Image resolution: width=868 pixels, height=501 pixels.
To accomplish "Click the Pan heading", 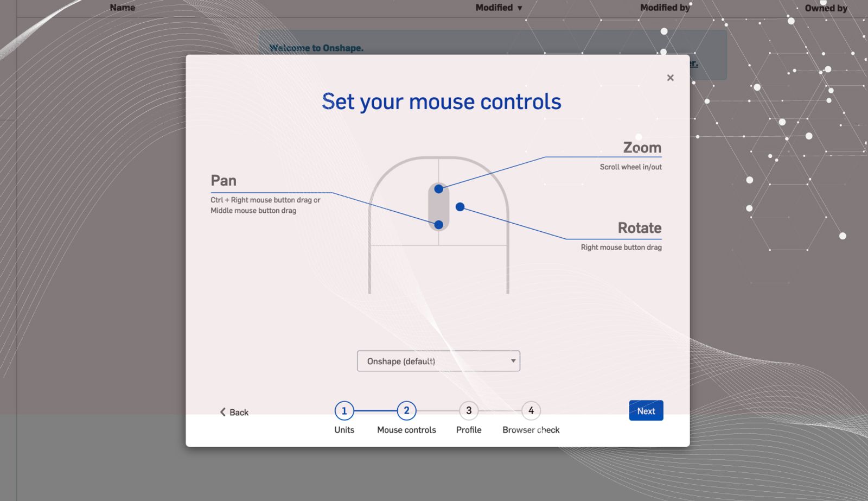I will pyautogui.click(x=224, y=181).
